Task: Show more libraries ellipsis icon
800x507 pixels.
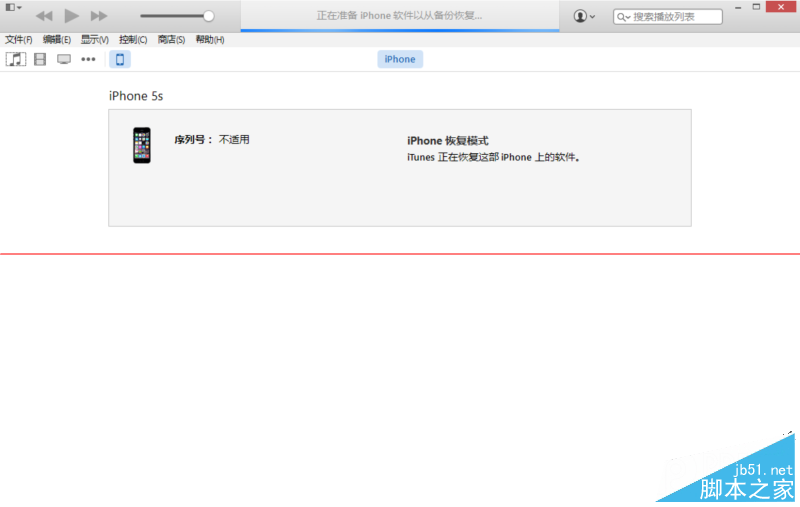Action: (88, 59)
